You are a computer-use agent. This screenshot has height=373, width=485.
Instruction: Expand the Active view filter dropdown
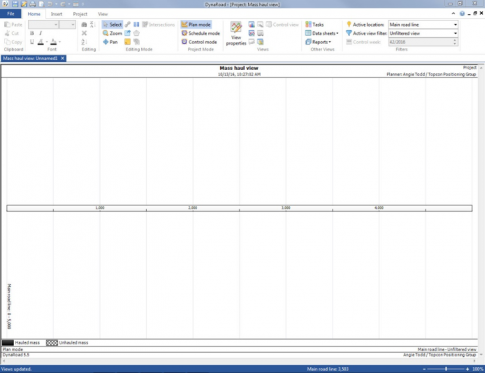tap(423, 33)
